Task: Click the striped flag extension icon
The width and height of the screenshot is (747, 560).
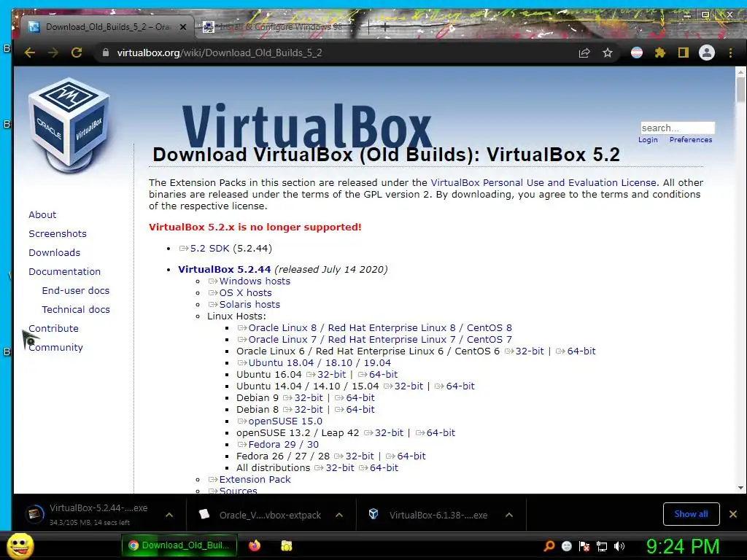Action: tap(636, 52)
